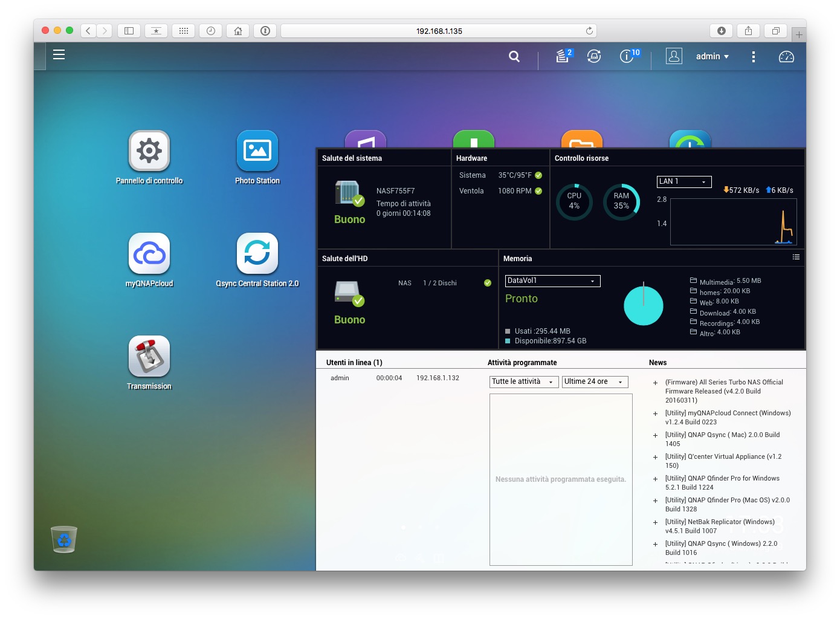Open the LAN 1 interface dropdown
The width and height of the screenshot is (840, 619).
pos(684,181)
